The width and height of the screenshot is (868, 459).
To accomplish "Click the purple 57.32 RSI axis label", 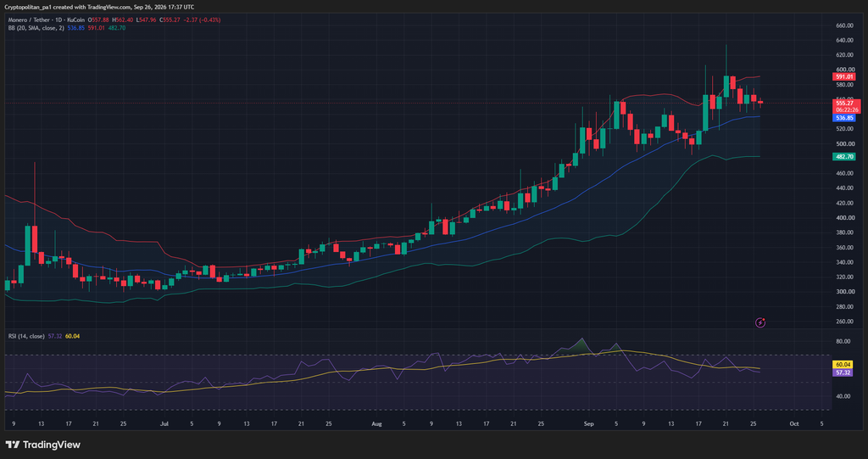I will pos(843,372).
